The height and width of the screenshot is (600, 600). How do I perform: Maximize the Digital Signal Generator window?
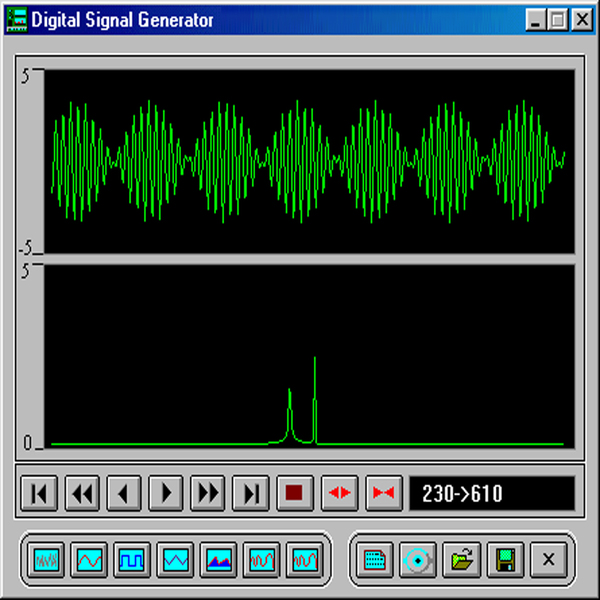(x=558, y=20)
